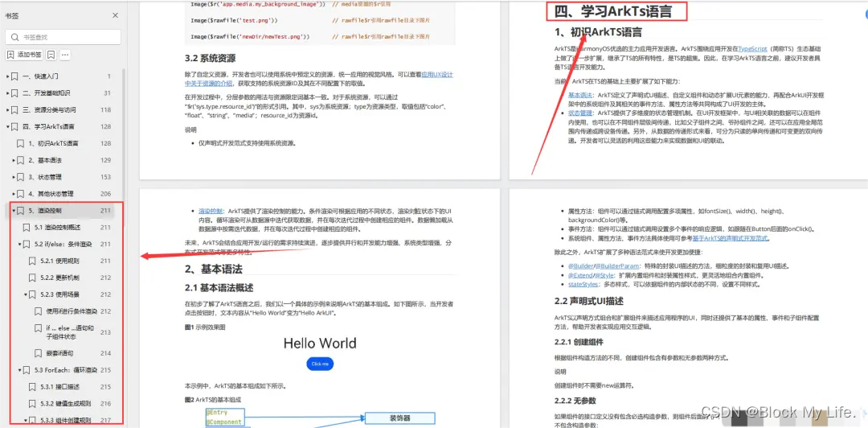868x428 pixels.
Task: Collapse the 5.2.3 使用场景 arrow
Action: tap(26, 294)
